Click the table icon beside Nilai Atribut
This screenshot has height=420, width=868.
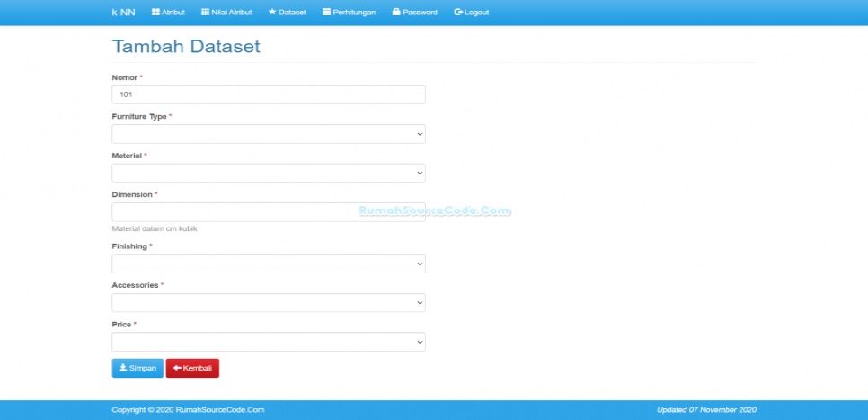(205, 13)
